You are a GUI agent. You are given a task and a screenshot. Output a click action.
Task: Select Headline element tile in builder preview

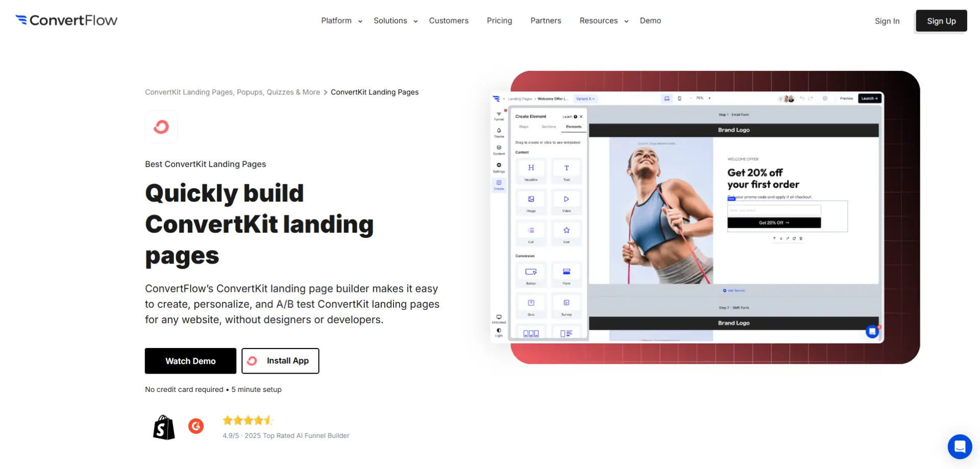coord(531,171)
